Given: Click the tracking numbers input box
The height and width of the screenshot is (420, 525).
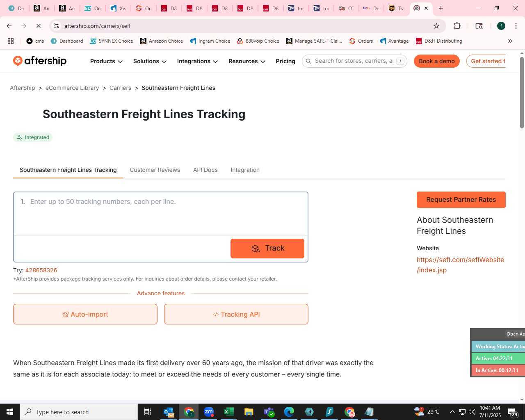Looking at the screenshot, I should (x=161, y=214).
